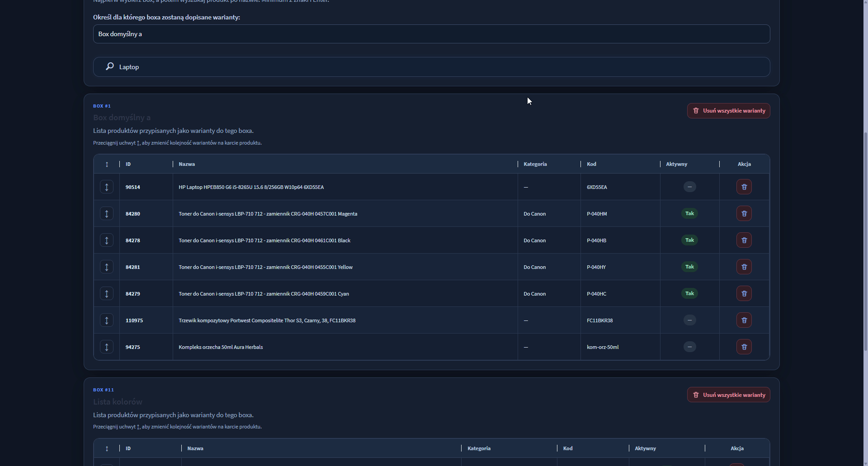This screenshot has height=466, width=868.
Task: Delete Cyan toner variant 84279
Action: coord(744,293)
